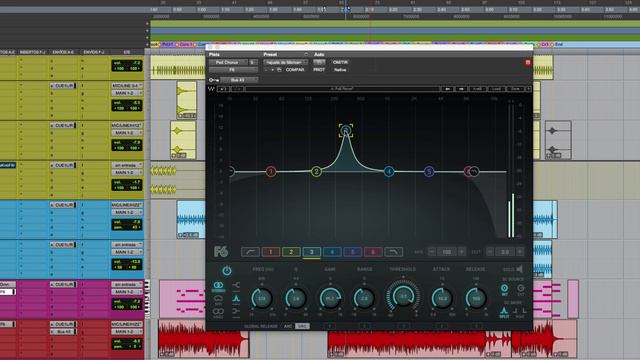
Task: Choose the bottom filter shape icon below the bell
Action: [236, 312]
